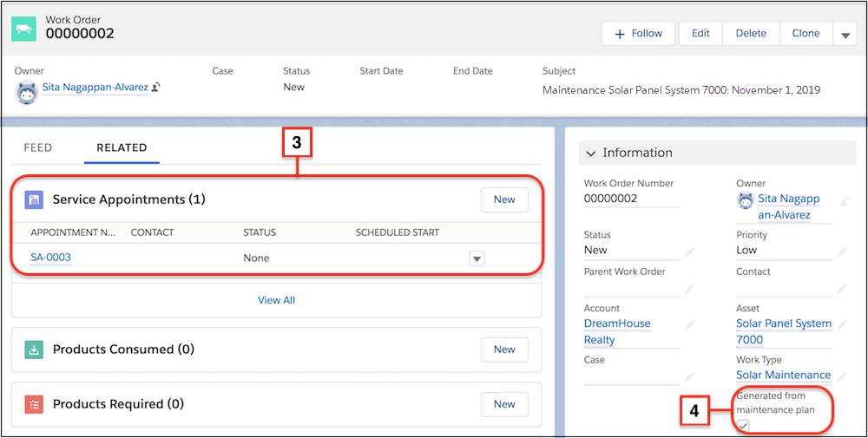This screenshot has width=868, height=438.
Task: Click the Products Consumed icon
Action: (x=34, y=350)
